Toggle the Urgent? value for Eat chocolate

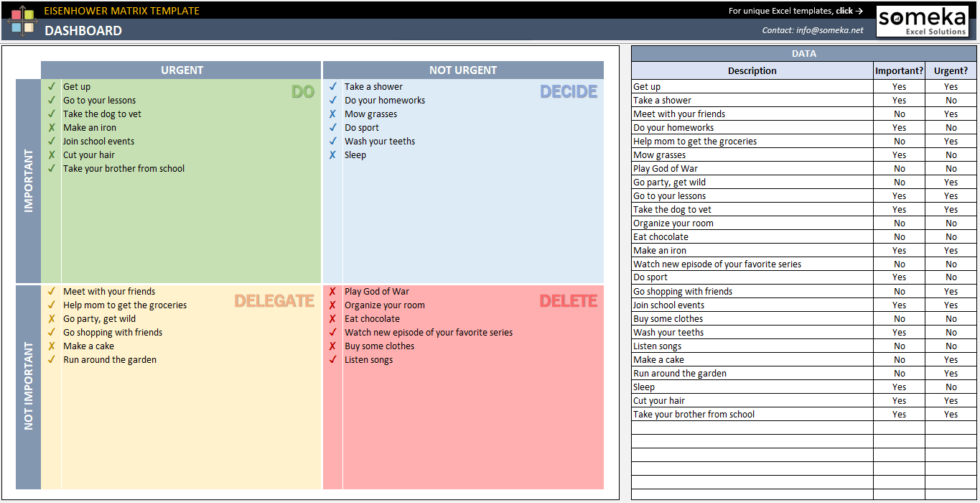pos(951,236)
